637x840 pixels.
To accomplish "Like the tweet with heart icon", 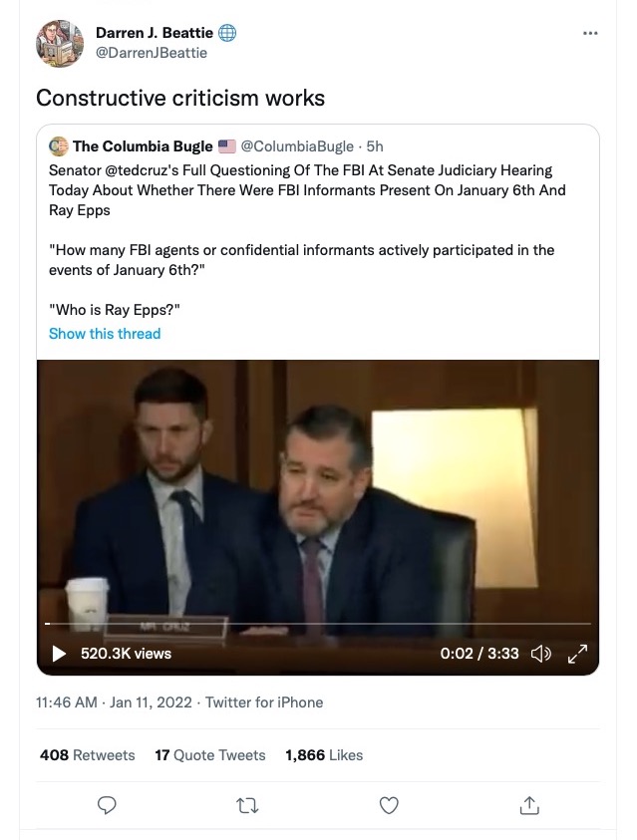I will [389, 805].
